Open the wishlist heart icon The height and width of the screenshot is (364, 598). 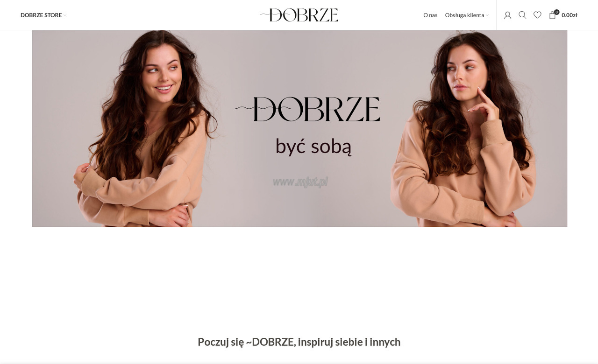pos(537,15)
